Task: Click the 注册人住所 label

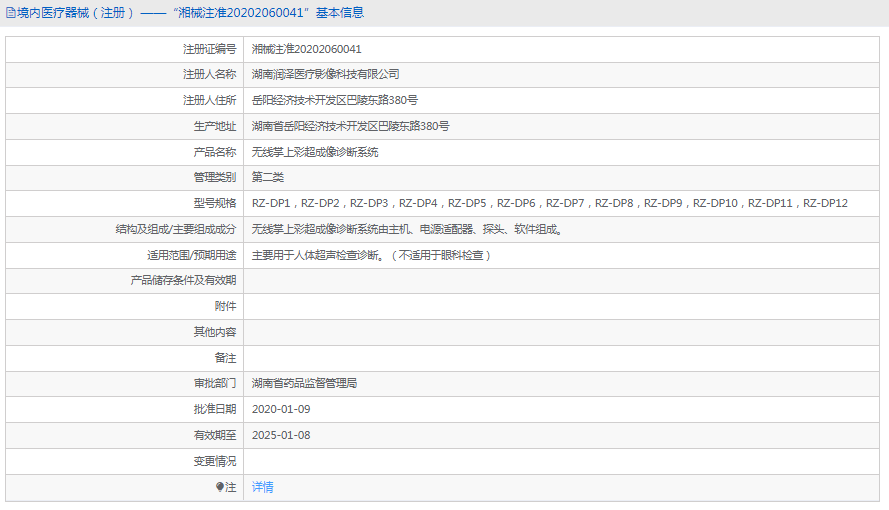Action: point(209,100)
